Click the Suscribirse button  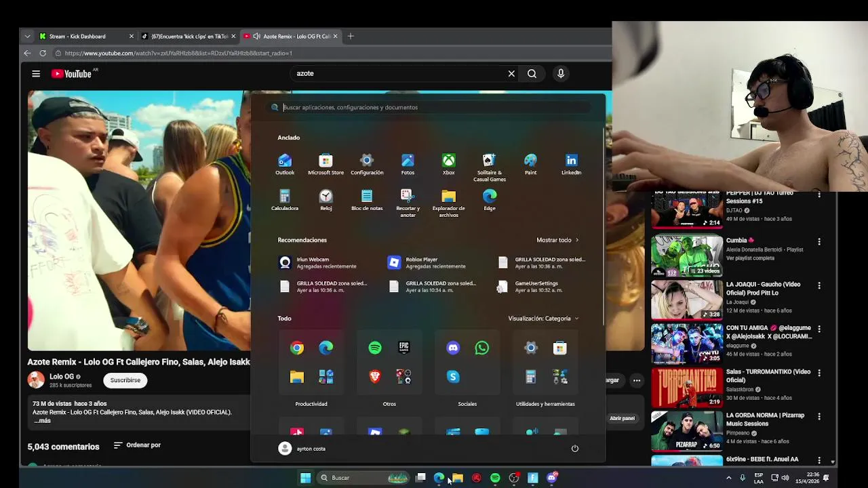125,380
